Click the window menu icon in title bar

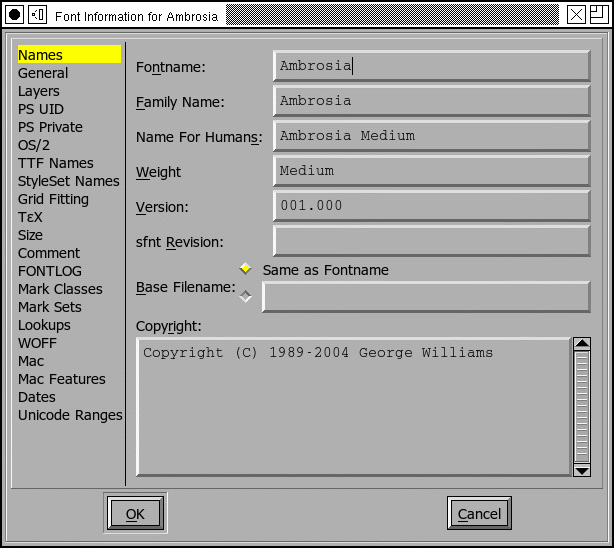(x=15, y=14)
